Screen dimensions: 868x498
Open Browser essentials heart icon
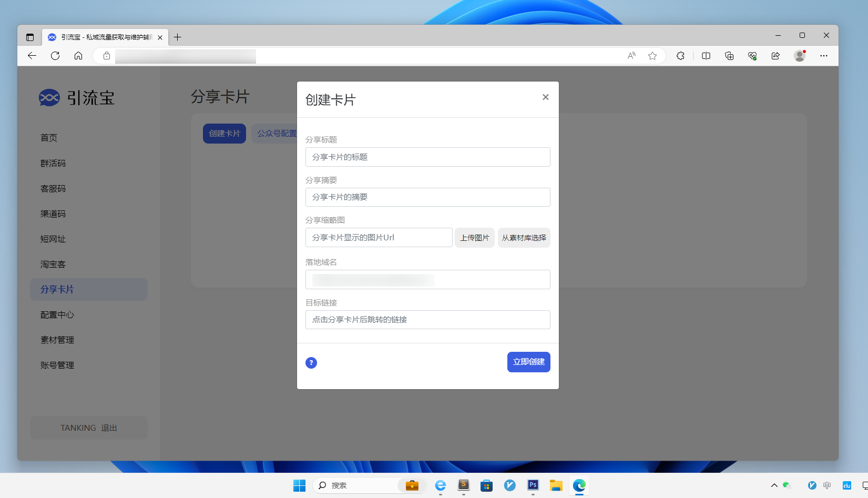tap(752, 56)
